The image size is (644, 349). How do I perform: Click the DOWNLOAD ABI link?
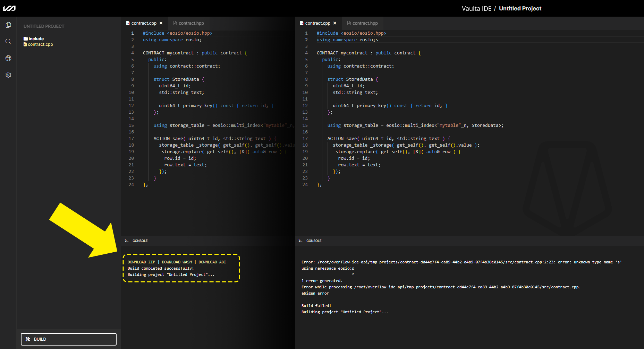click(x=212, y=262)
